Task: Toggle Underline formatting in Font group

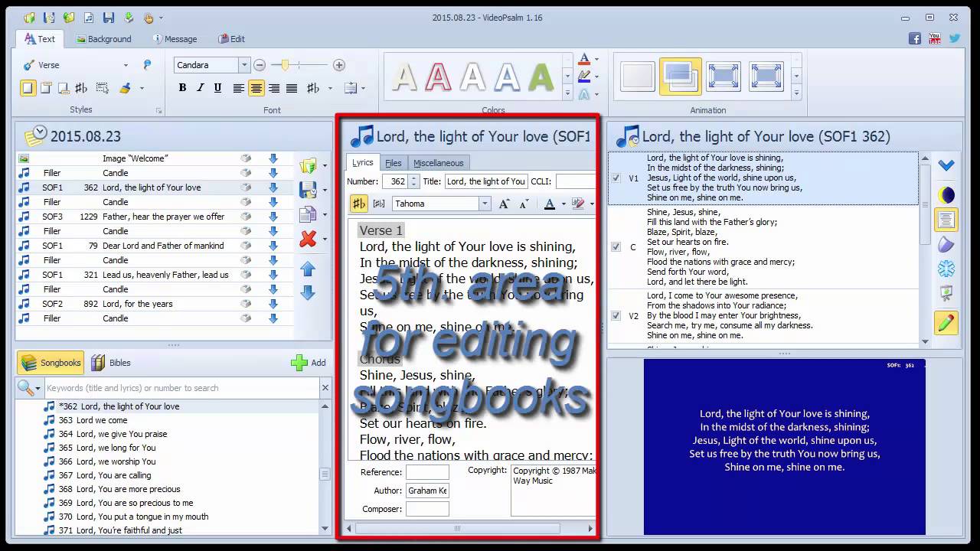Action: 217,88
